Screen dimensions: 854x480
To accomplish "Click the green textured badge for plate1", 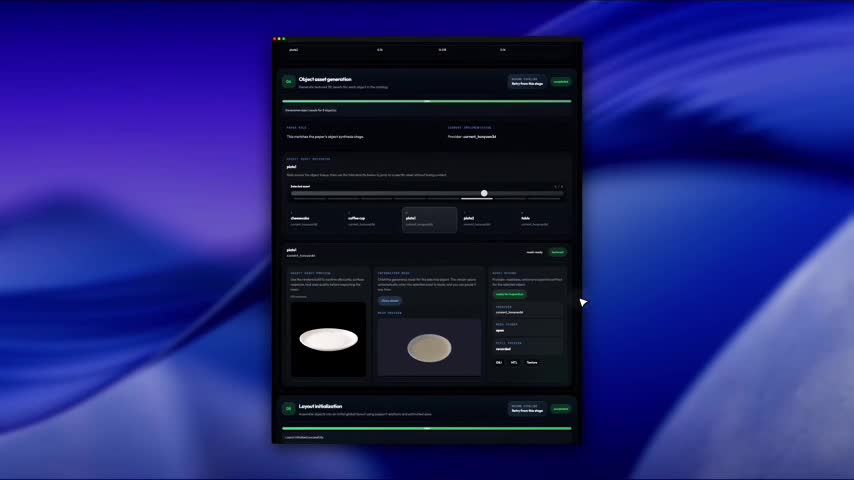I will (557, 252).
